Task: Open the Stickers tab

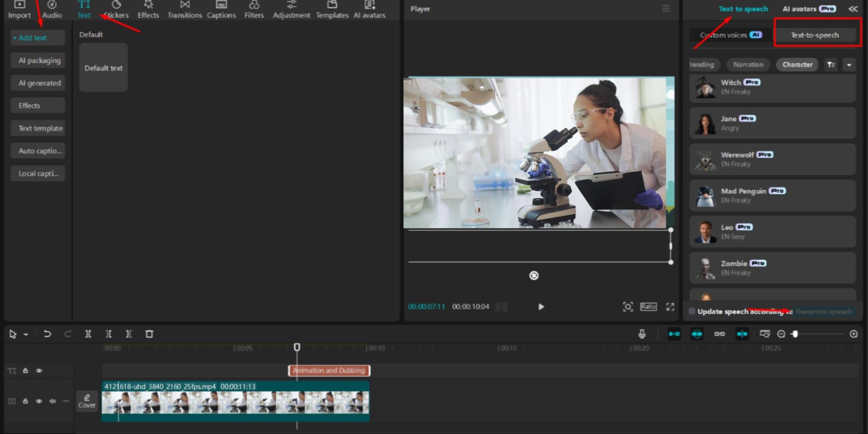Action: point(116,10)
